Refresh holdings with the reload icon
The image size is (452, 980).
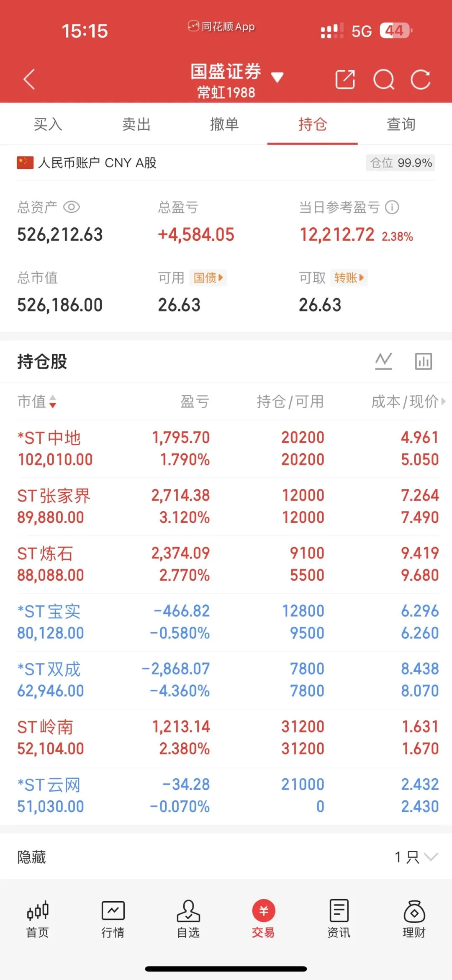tap(420, 80)
